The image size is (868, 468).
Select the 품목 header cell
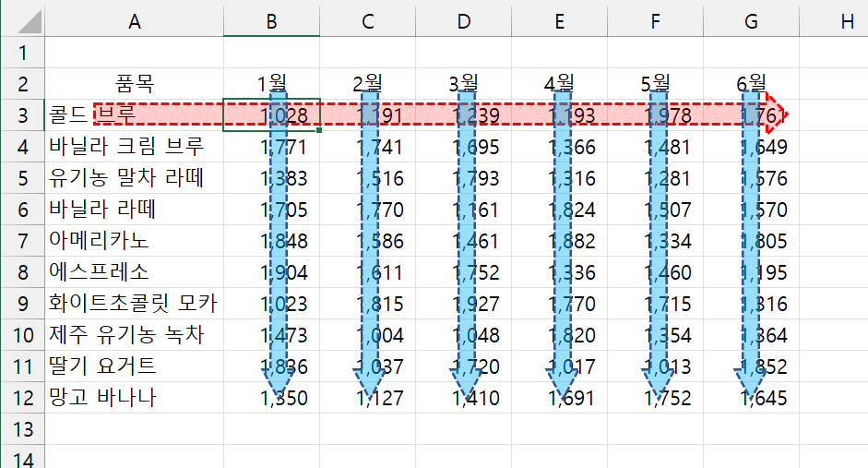(x=135, y=83)
